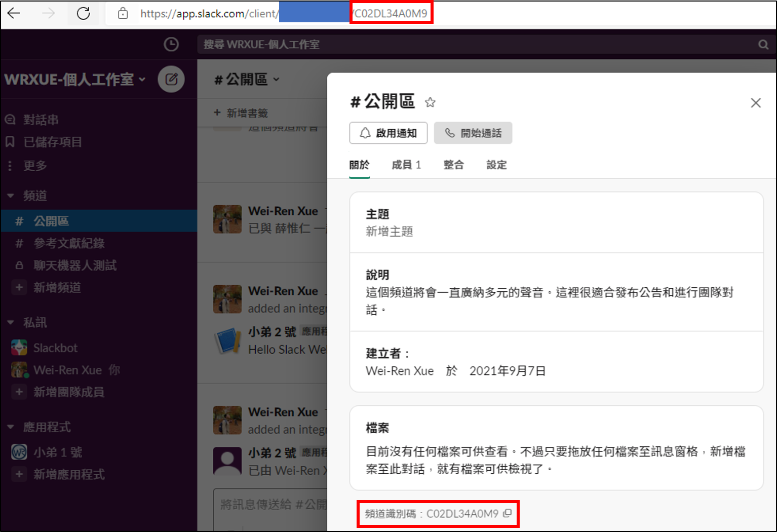Collapse the 私訊 section
The height and width of the screenshot is (532, 777).
[11, 322]
